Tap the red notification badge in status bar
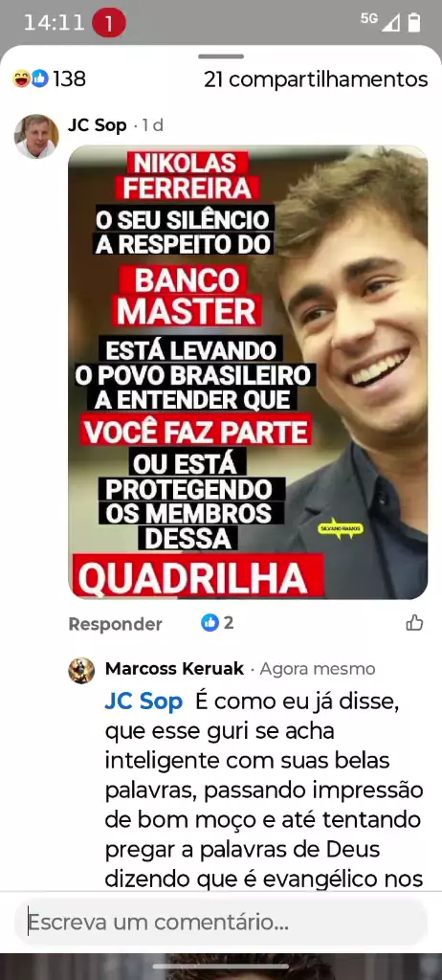Image resolution: width=442 pixels, height=980 pixels. (109, 24)
